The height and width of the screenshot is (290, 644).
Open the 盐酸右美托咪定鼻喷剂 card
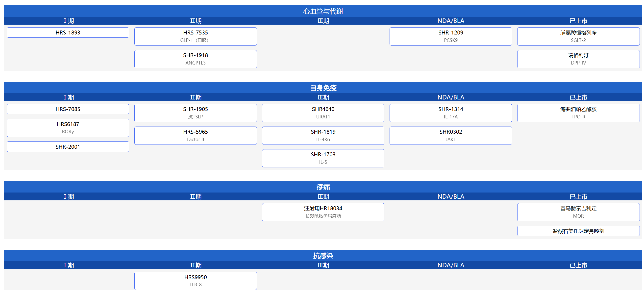[578, 231]
